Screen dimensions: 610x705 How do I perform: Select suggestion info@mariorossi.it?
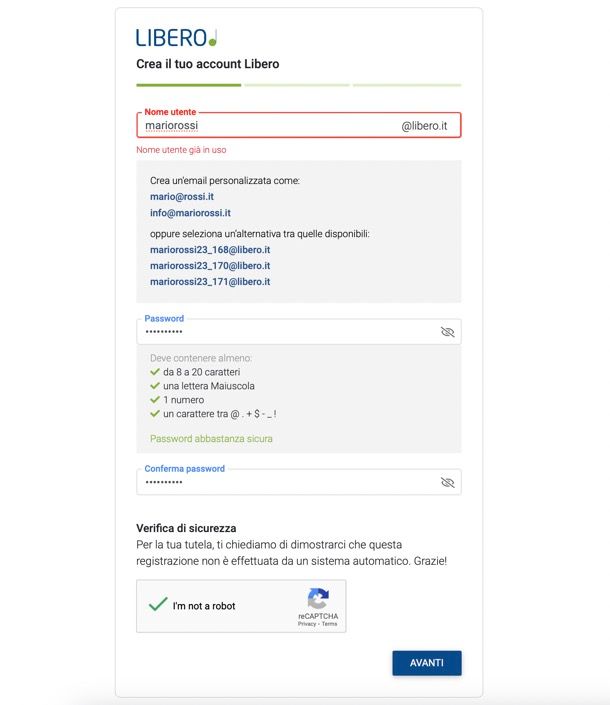click(190, 213)
